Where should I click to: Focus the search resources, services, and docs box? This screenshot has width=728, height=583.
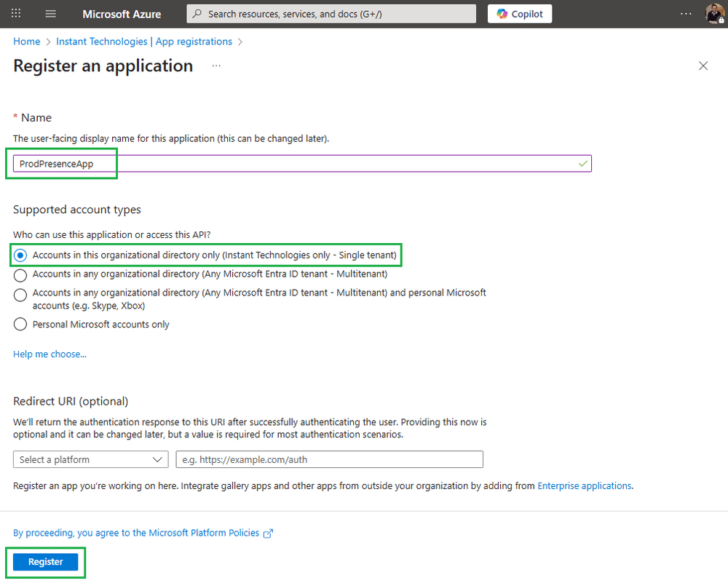point(331,14)
